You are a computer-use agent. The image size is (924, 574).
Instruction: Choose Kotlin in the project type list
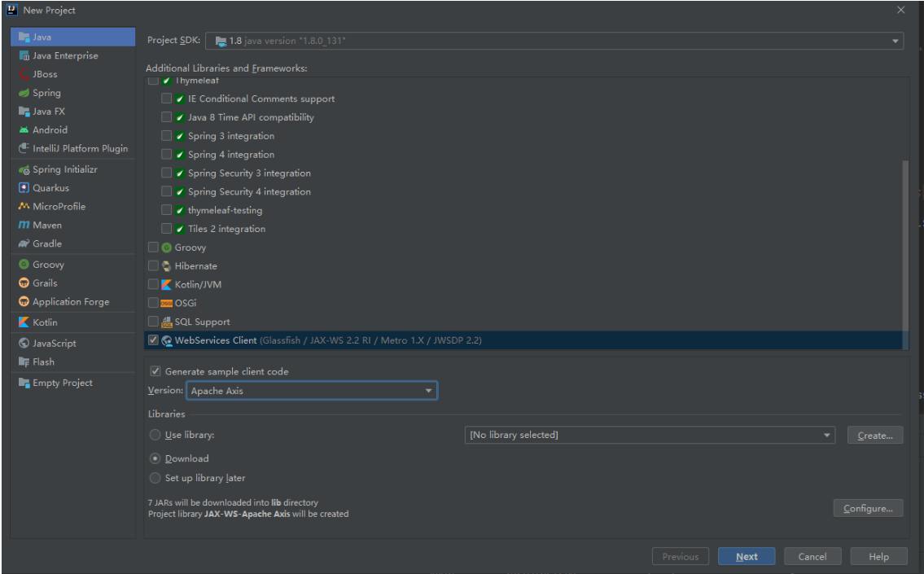tap(73, 322)
